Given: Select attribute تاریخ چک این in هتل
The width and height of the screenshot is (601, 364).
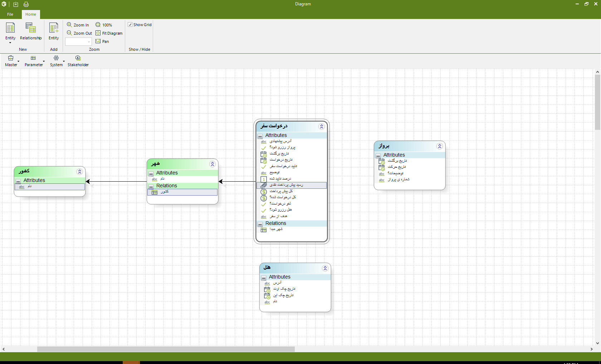Looking at the screenshot, I should pyautogui.click(x=283, y=295).
